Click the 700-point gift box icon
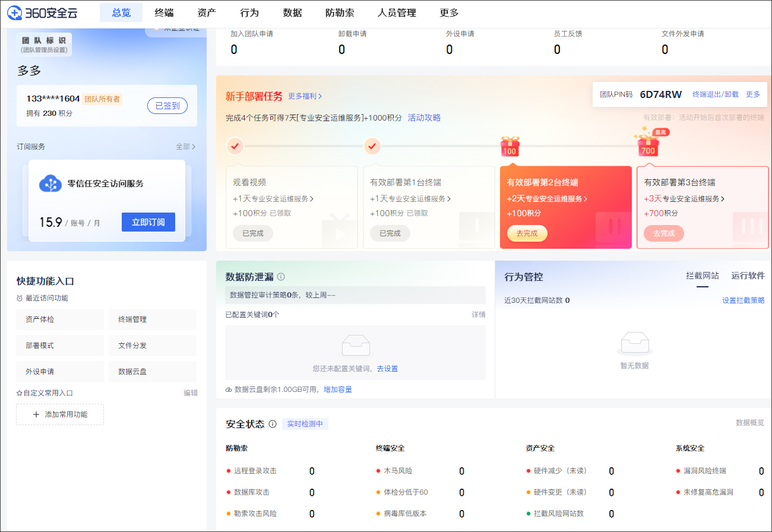 (648, 145)
